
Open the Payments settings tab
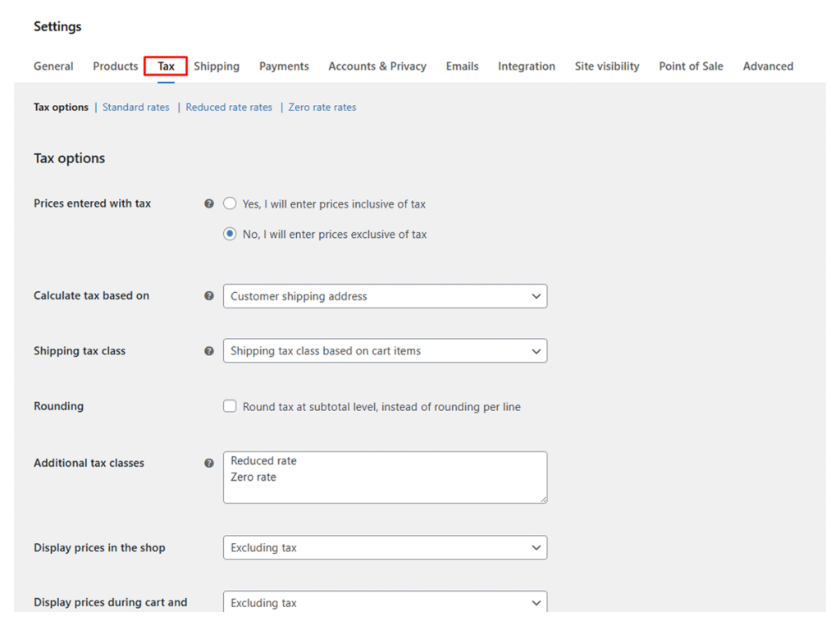(x=284, y=66)
